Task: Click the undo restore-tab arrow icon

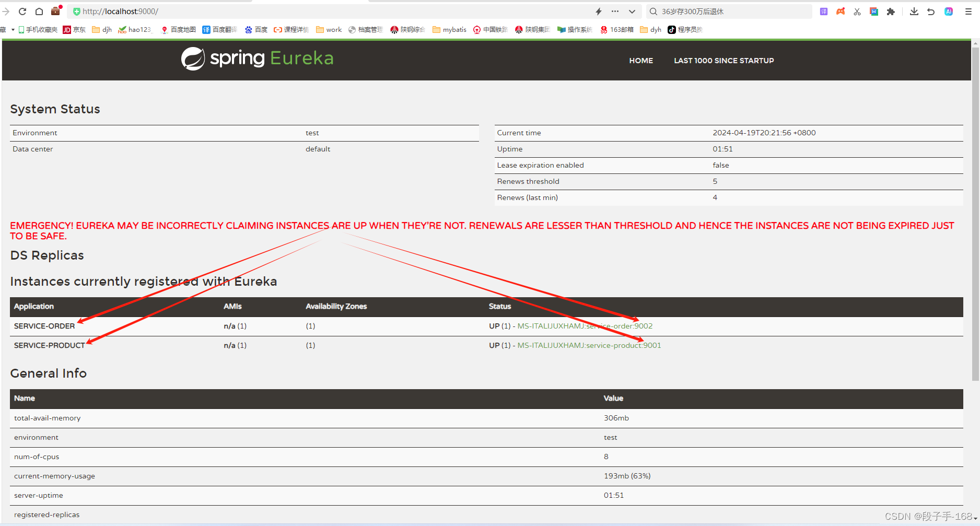Action: [931, 11]
